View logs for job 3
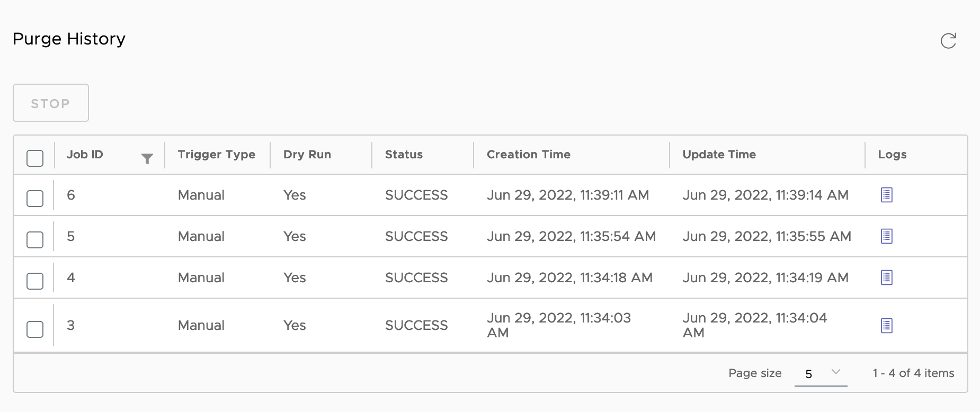Viewport: 980px width, 412px height. (x=887, y=326)
